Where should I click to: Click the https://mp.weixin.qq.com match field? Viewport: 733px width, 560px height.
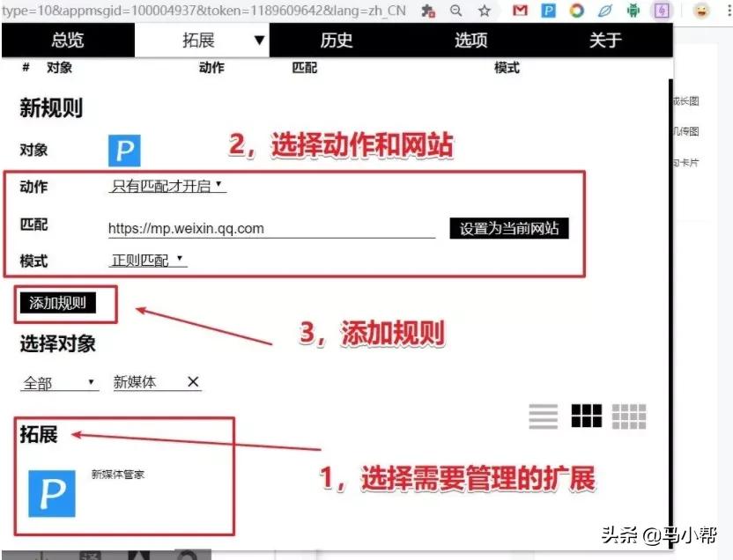[271, 228]
